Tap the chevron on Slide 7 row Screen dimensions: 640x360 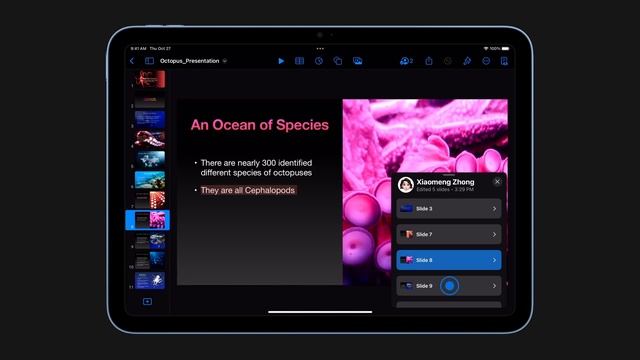coord(494,234)
